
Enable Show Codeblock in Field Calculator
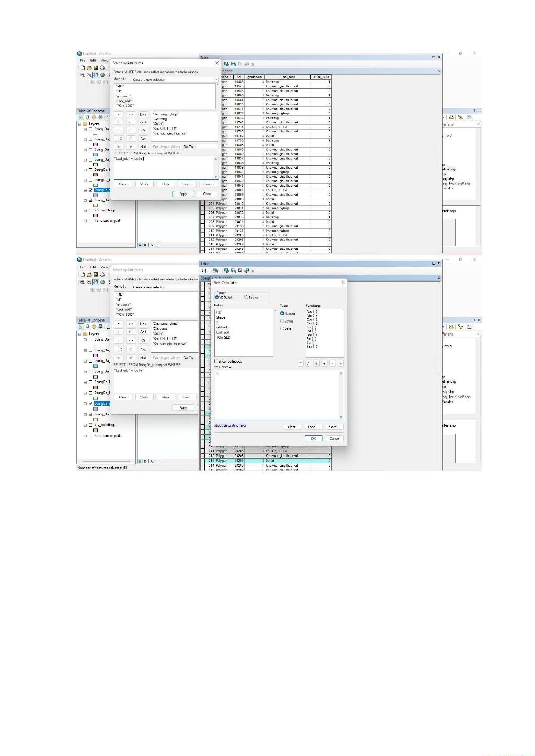[216, 361]
